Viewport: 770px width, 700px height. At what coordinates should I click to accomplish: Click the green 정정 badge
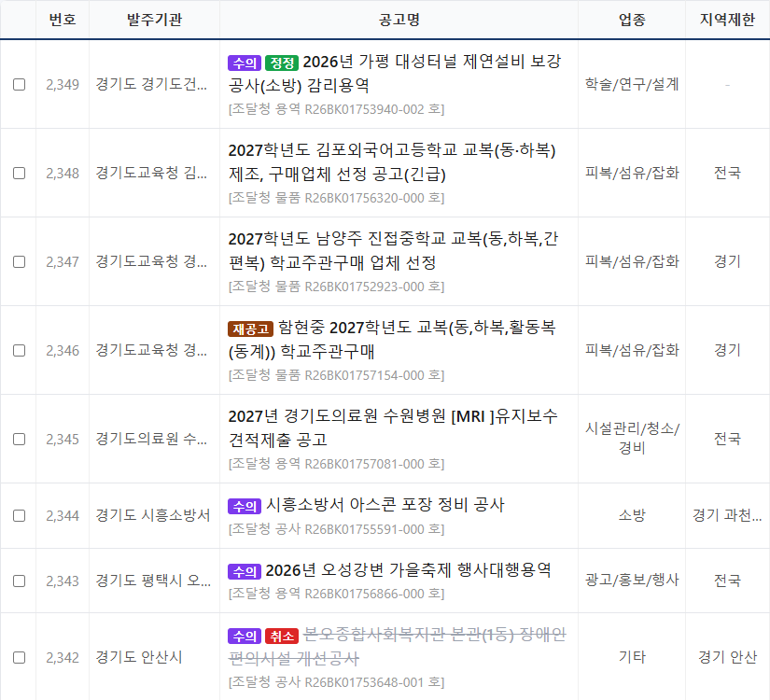coord(282,63)
